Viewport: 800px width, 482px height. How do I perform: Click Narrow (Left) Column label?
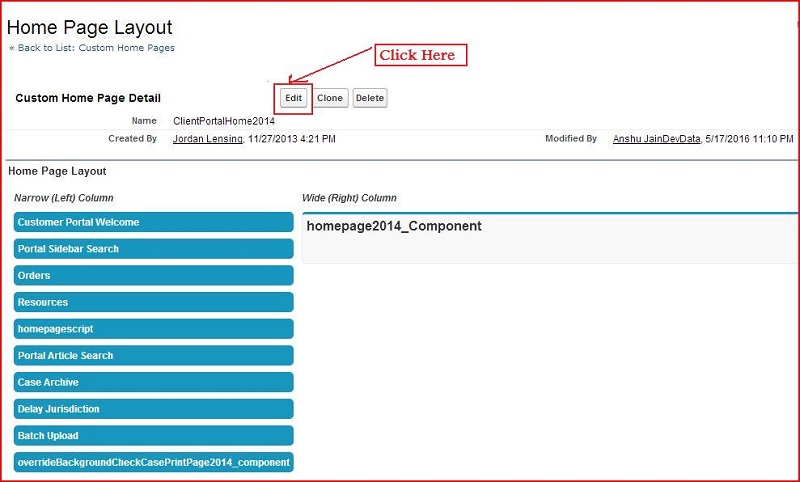coord(64,198)
